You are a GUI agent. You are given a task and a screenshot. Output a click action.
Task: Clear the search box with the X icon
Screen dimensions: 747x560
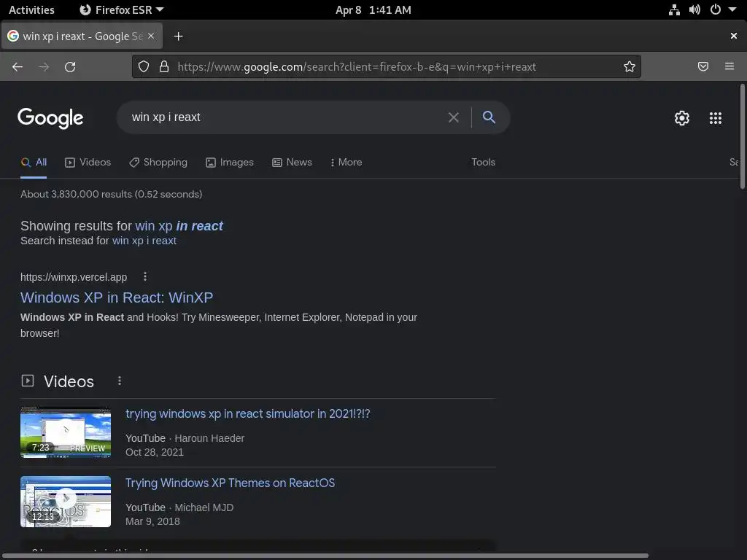(454, 117)
